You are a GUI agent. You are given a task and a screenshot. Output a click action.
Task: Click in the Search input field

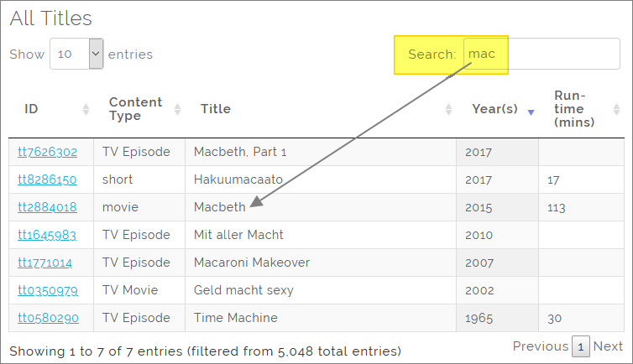pyautogui.click(x=541, y=54)
